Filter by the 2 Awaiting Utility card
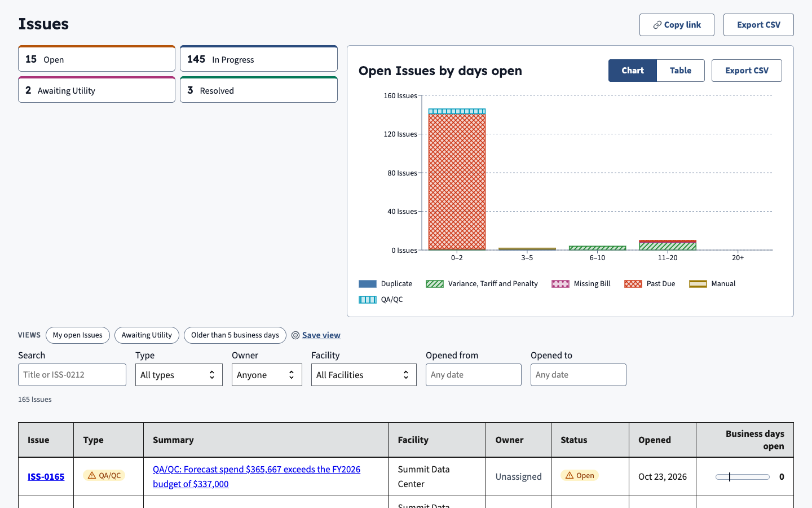The height and width of the screenshot is (508, 812). click(96, 90)
